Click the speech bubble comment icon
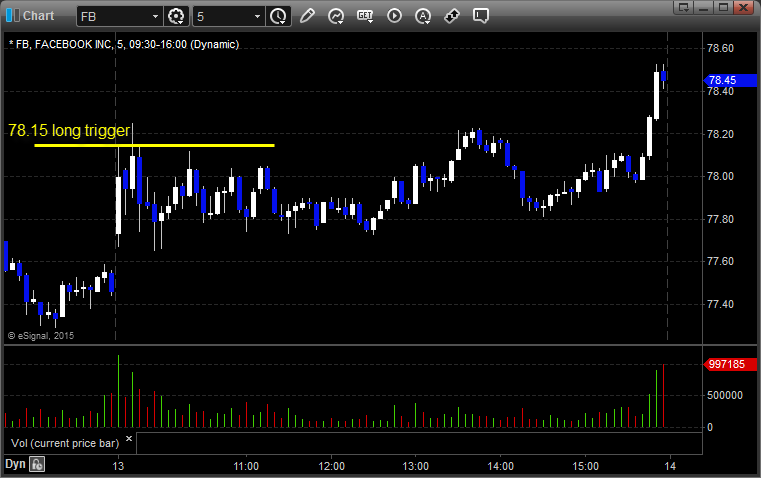Screen dimensions: 761x478 point(481,16)
